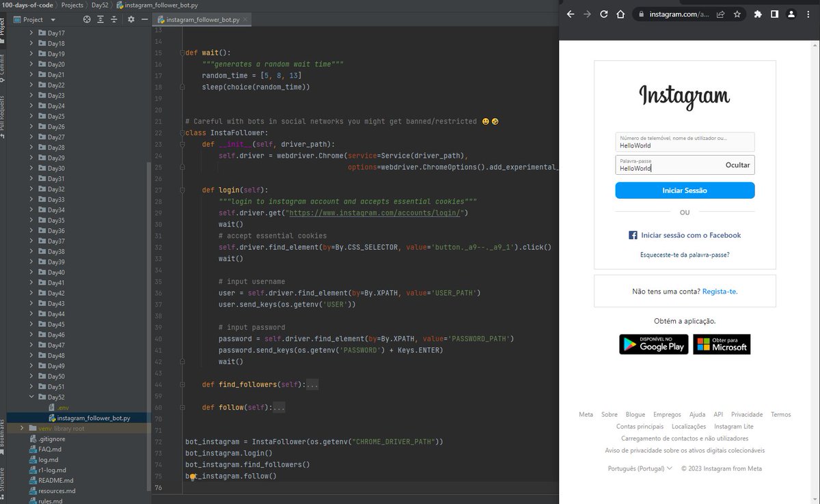Click the Google Play store badge
The image size is (820, 504).
tap(653, 344)
